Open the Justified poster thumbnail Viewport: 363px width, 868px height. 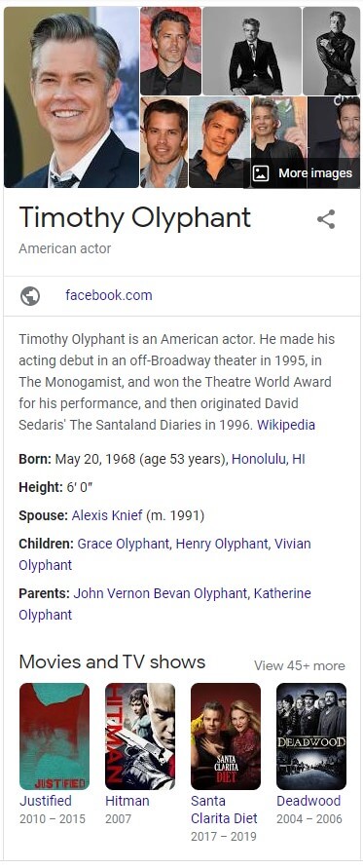[54, 736]
